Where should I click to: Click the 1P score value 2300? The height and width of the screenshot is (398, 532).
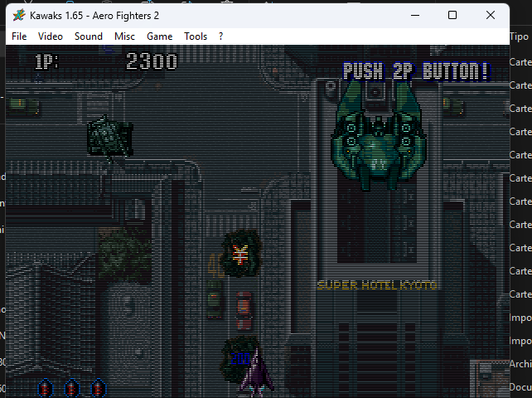152,62
